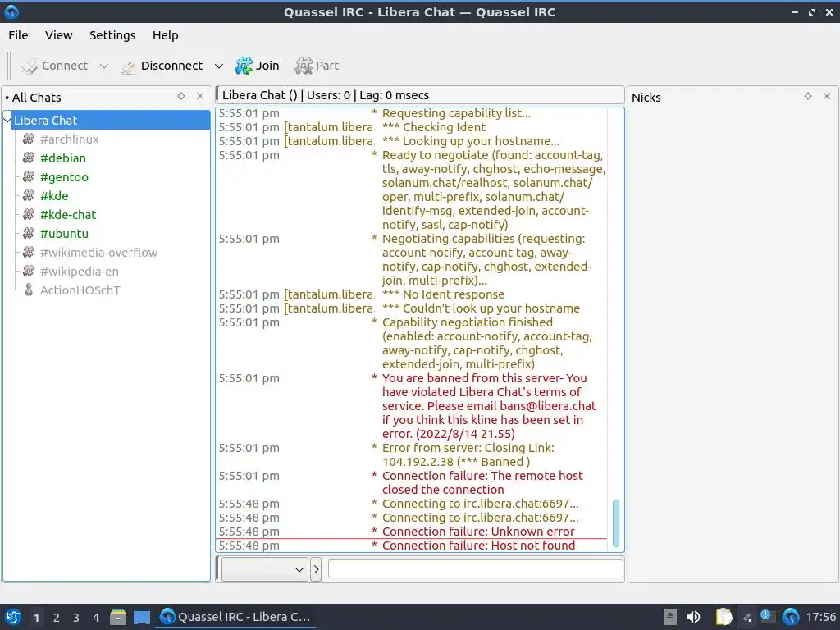The width and height of the screenshot is (840, 630).
Task: Open the #kde-chat channel
Action: coord(68,215)
